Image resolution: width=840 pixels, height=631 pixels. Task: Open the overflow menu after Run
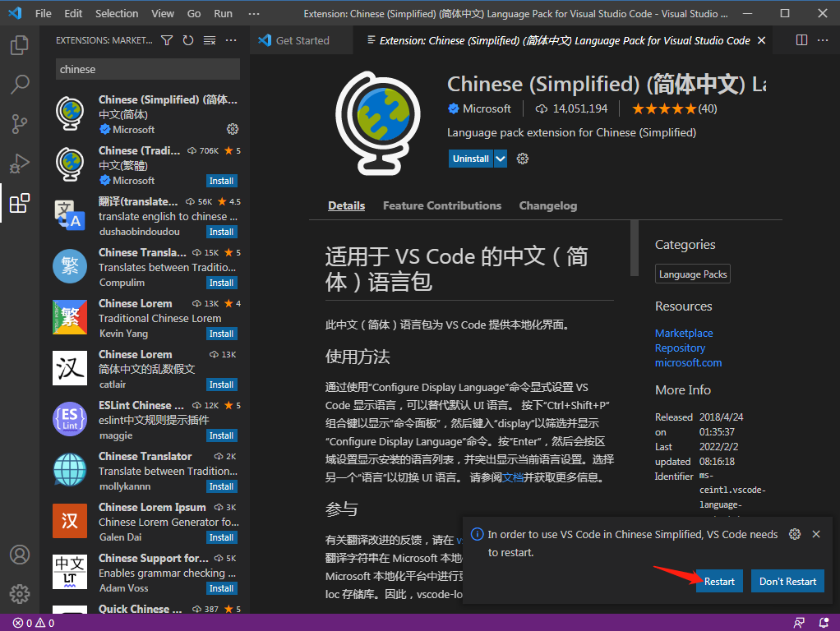coord(254,13)
